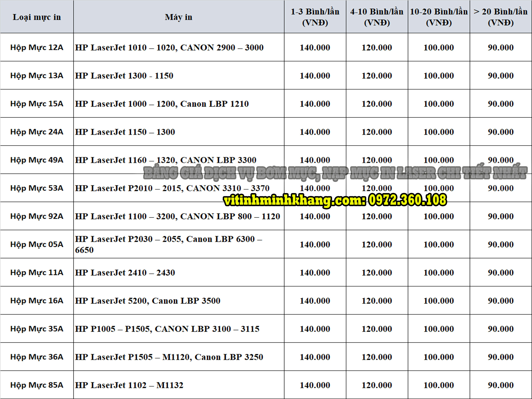Screen dimensions: 532x399
Task: Click the 100.000 price in the 15A row
Action: tap(439, 104)
